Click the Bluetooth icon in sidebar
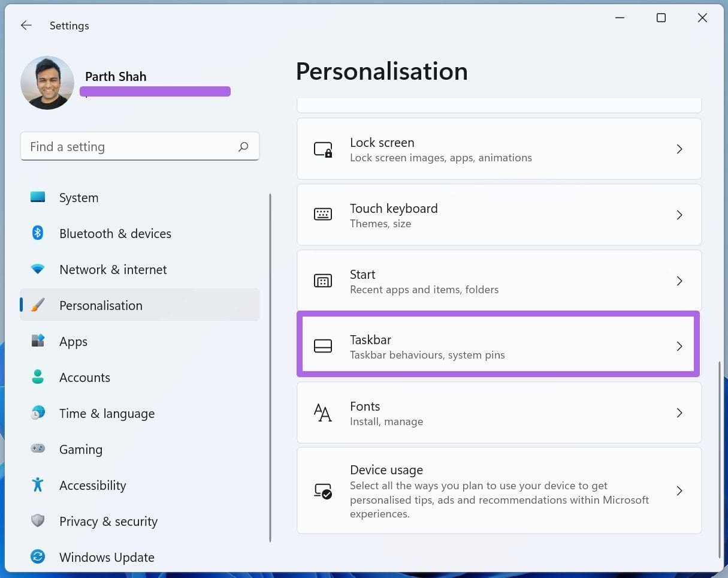Image resolution: width=728 pixels, height=578 pixels. 38,233
